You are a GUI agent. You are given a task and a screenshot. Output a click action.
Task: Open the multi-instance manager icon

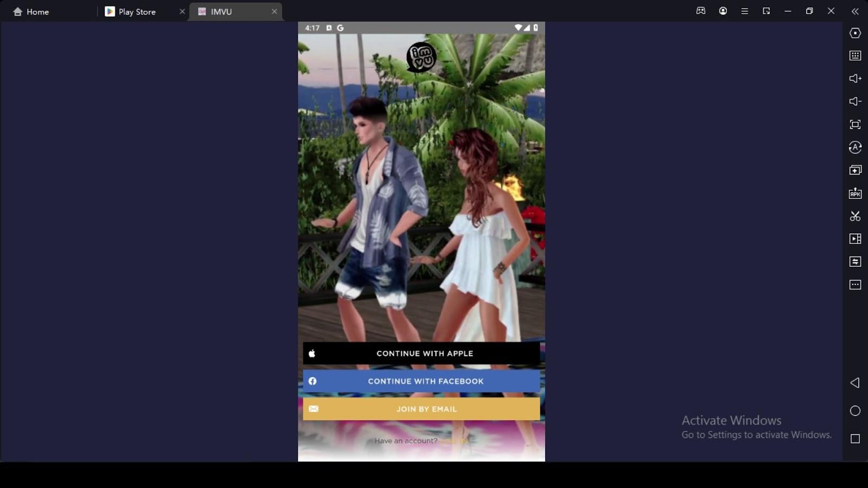tap(855, 170)
